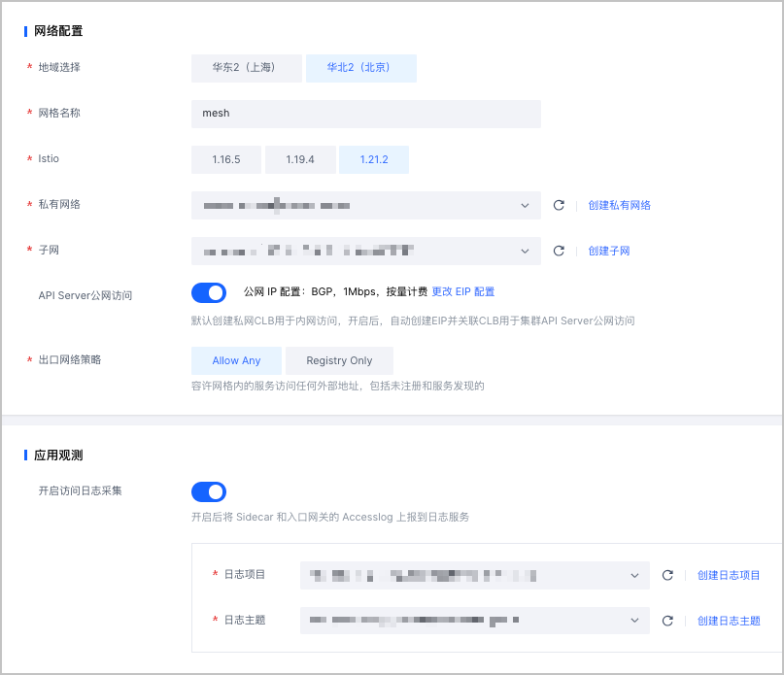Select Registry Only egress policy

[x=339, y=360]
